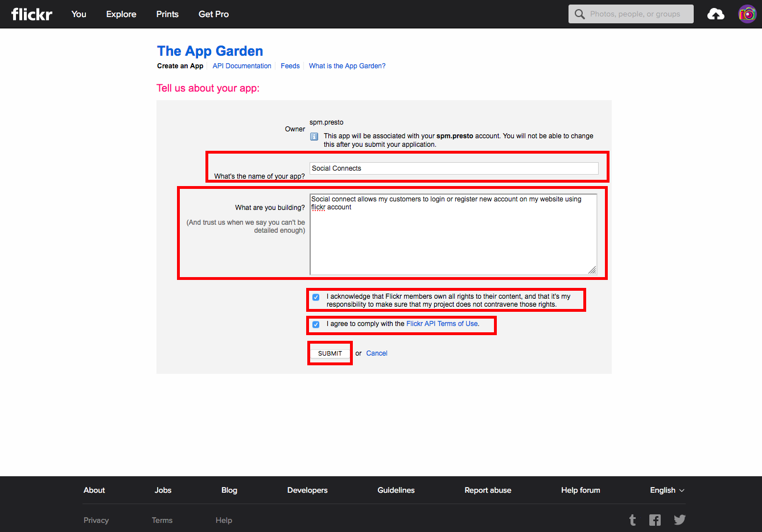The height and width of the screenshot is (532, 762).
Task: Open the Feeds link
Action: point(290,66)
